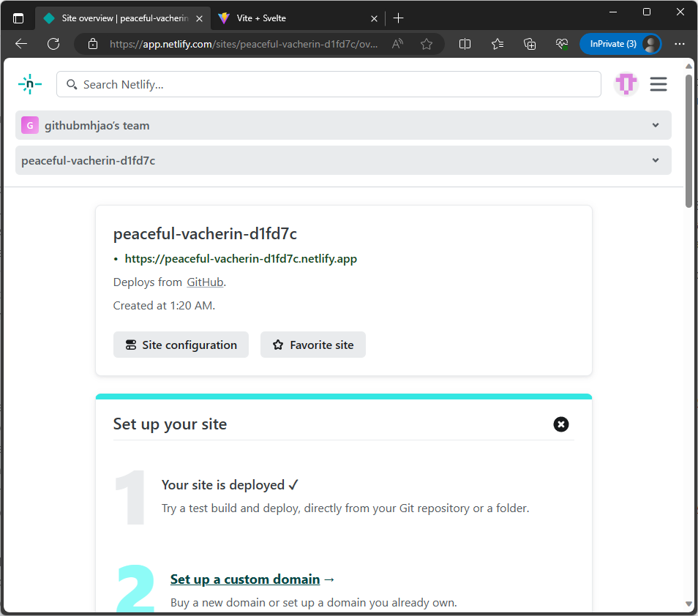Screen dimensions: 698x616
Task: Open the hamburger navigation menu
Action: 658,84
